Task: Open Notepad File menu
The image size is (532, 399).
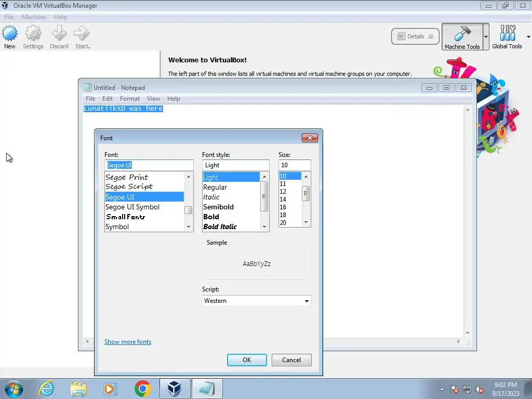Action: (x=90, y=99)
